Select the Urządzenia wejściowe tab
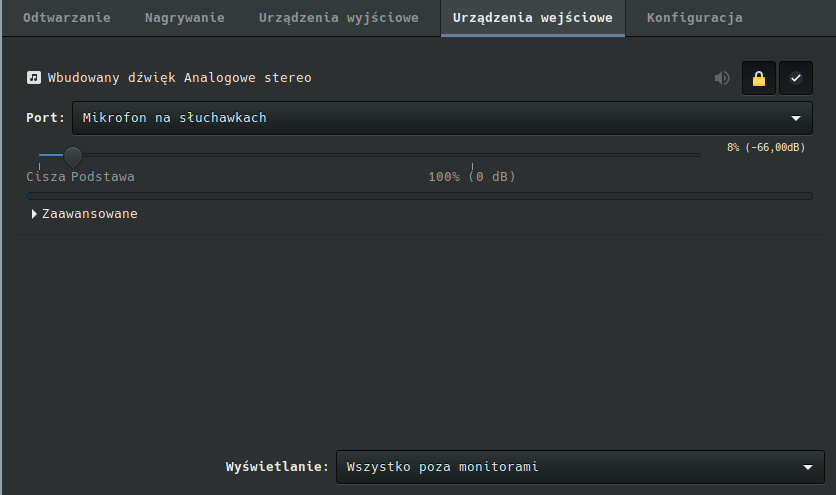 (532, 18)
